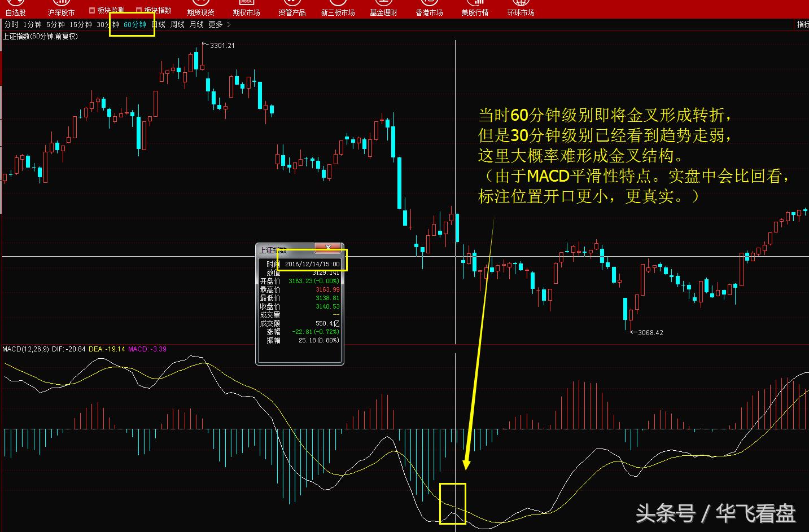Switch to 香港市场 Hong Kong market
This screenshot has width=809, height=532.
(x=429, y=8)
